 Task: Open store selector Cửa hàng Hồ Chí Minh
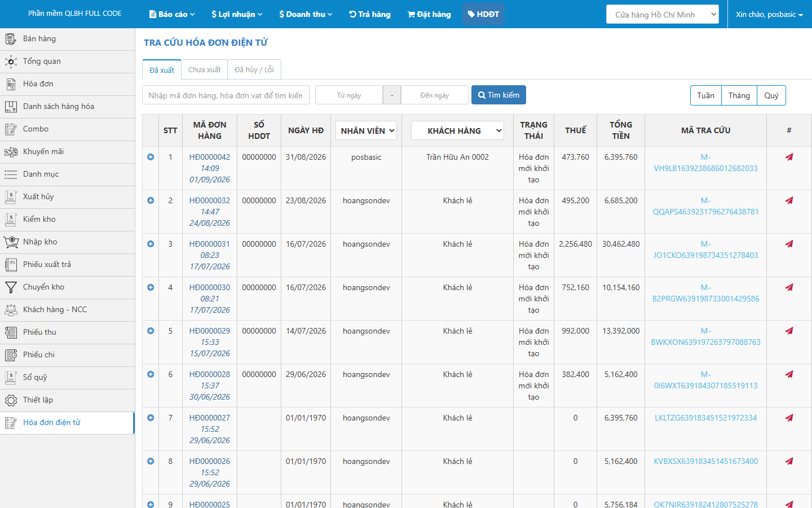pyautogui.click(x=663, y=14)
